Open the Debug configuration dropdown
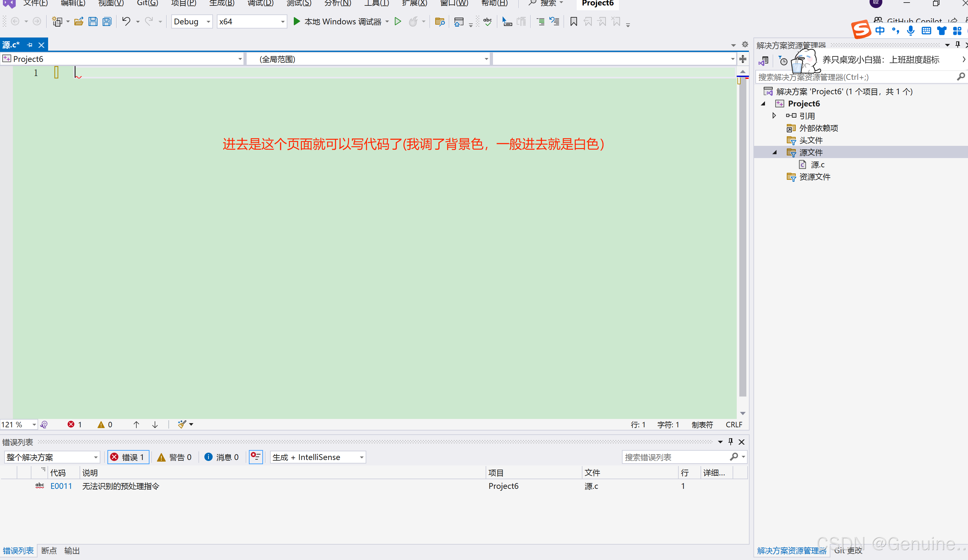 192,21
